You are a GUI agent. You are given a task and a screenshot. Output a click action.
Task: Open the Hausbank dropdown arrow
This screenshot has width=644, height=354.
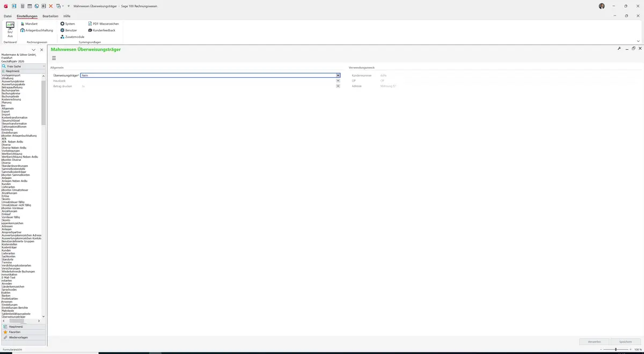(x=338, y=81)
